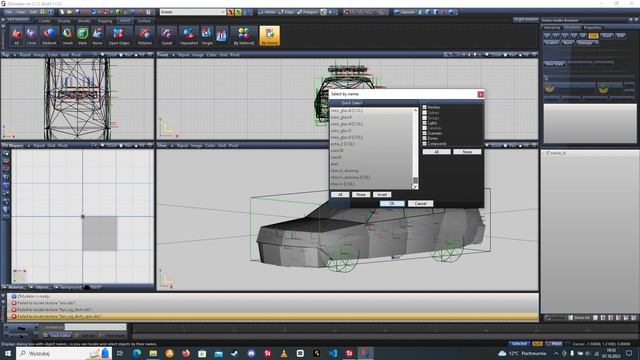Click Cancel in Select by name dialog
This screenshot has height=360, width=640.
pos(420,203)
